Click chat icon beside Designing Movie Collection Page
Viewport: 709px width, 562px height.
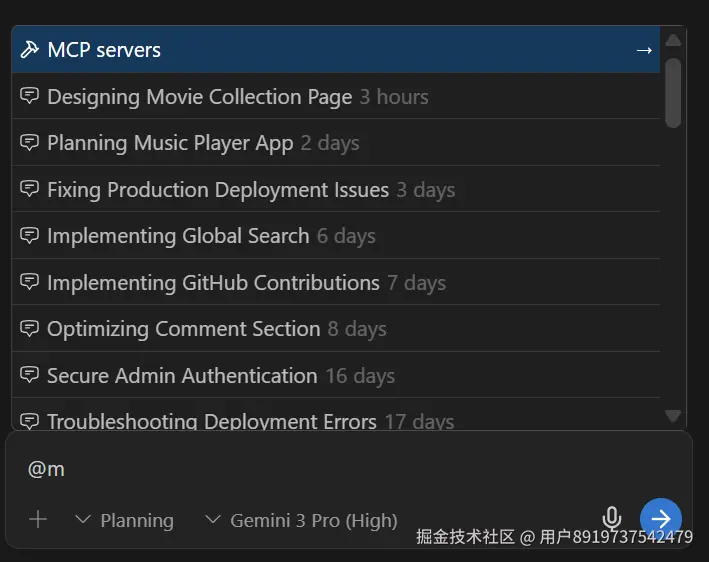[30, 97]
